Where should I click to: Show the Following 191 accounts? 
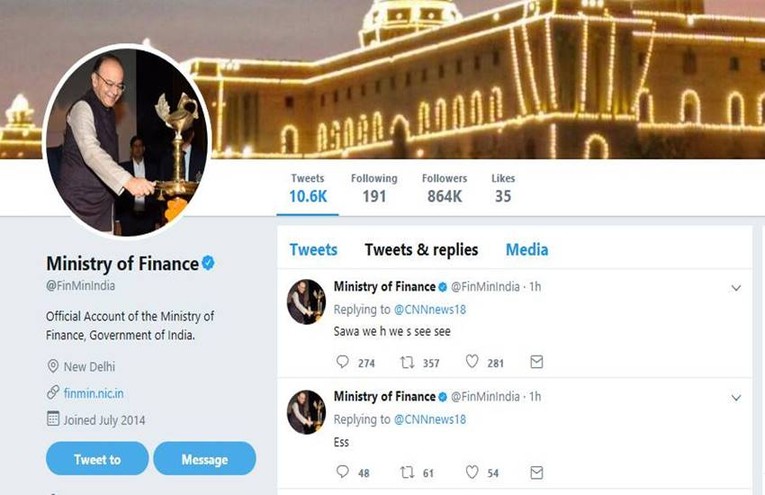pos(374,188)
